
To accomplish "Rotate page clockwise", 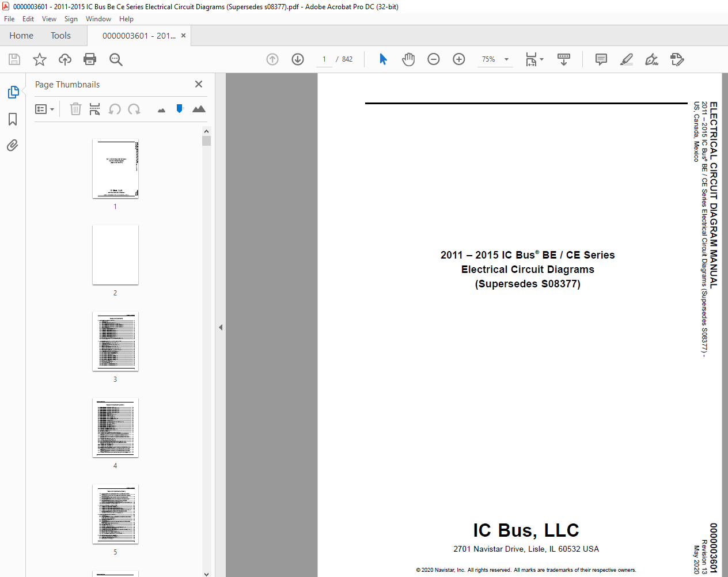I will pyautogui.click(x=134, y=109).
